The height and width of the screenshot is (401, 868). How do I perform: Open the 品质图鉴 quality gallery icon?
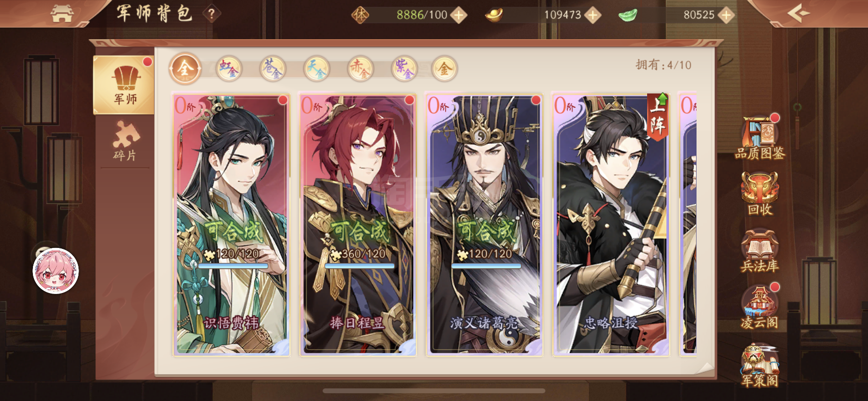click(759, 138)
